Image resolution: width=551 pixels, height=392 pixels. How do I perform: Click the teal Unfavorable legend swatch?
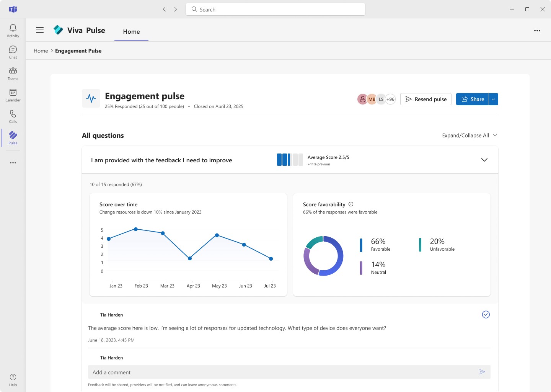[420, 245]
